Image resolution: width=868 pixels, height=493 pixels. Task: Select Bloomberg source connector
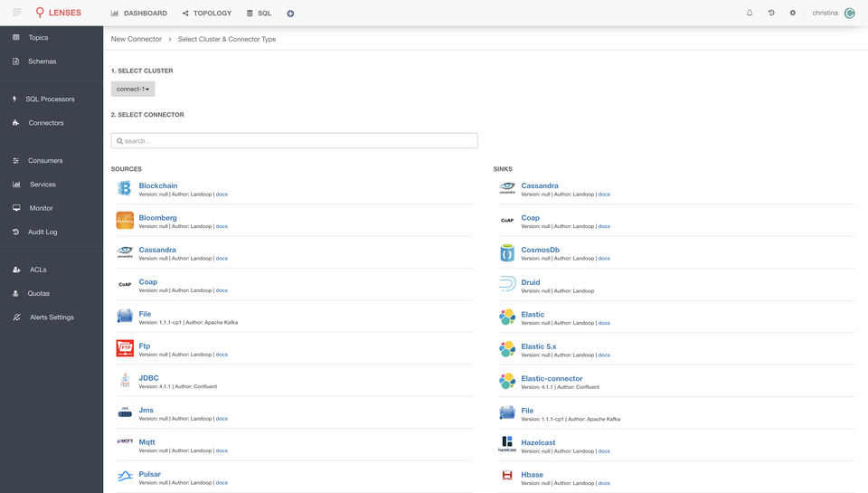pyautogui.click(x=157, y=218)
